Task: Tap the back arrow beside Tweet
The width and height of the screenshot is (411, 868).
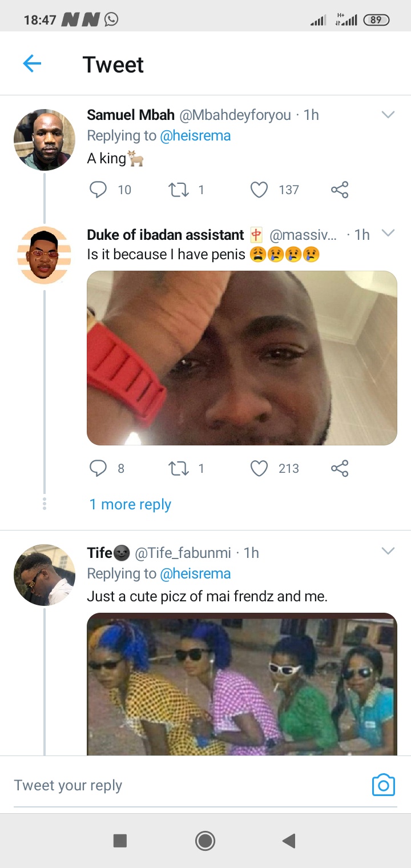Action: 32,64
